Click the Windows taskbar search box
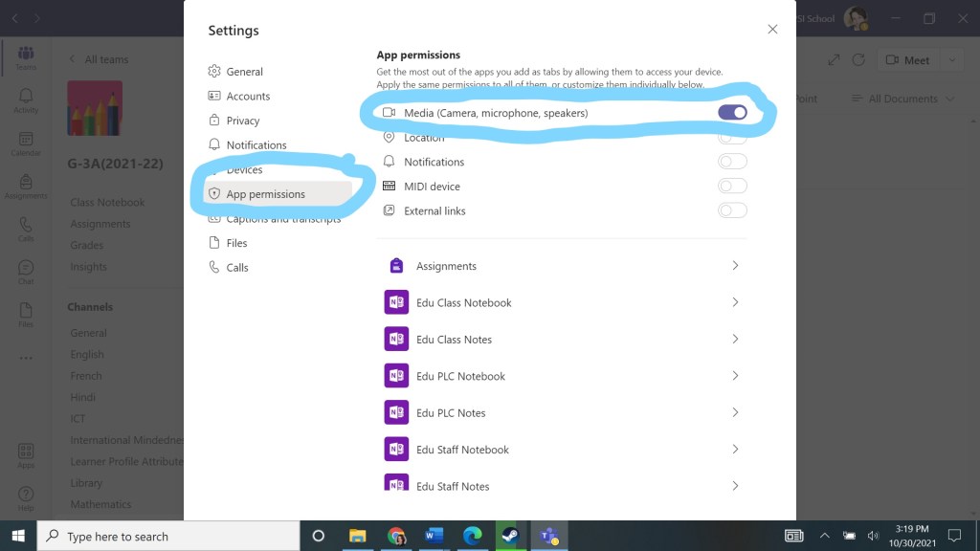Viewport: 980px width, 551px height. pos(167,537)
